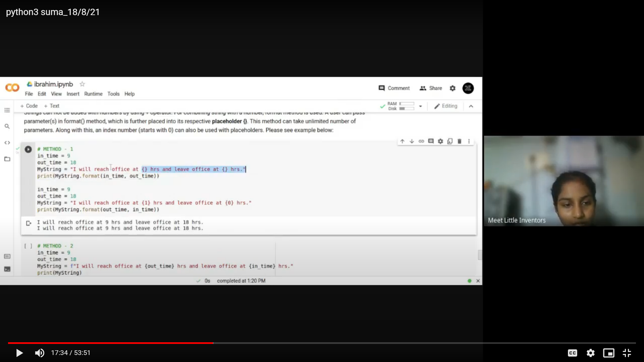Expand the RAM Disk dropdown arrow
Viewport: 644px width, 362px height.
[421, 106]
